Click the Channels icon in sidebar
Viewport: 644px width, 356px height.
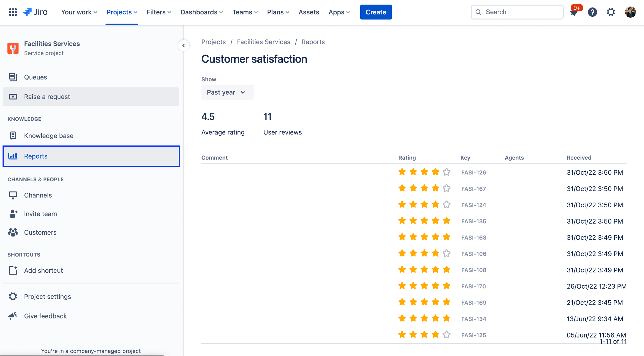(13, 195)
